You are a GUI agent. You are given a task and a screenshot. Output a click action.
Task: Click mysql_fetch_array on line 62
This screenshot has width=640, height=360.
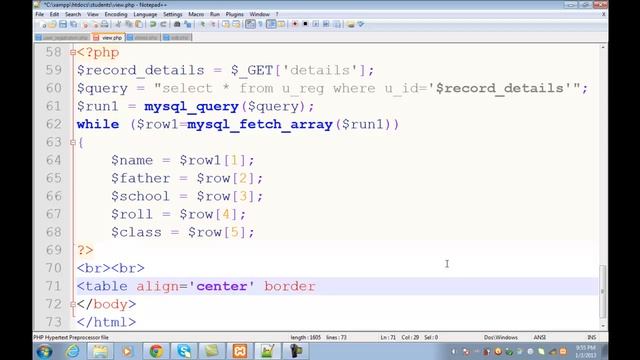pos(260,124)
